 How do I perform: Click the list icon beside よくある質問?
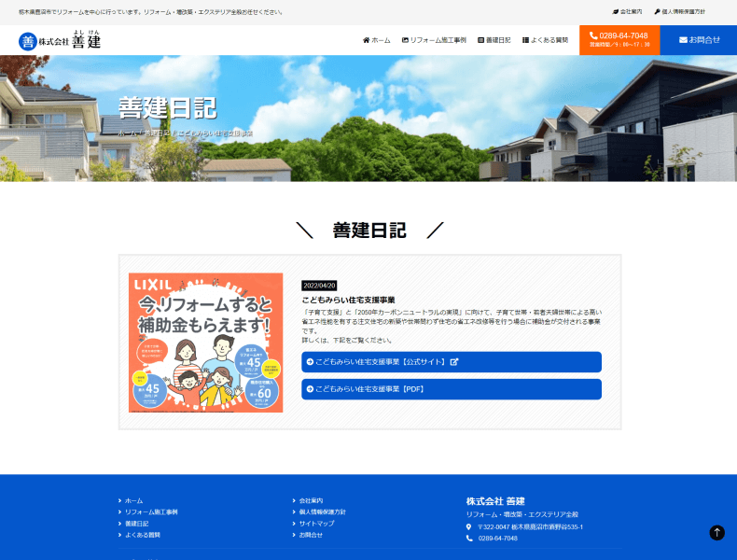pos(525,40)
